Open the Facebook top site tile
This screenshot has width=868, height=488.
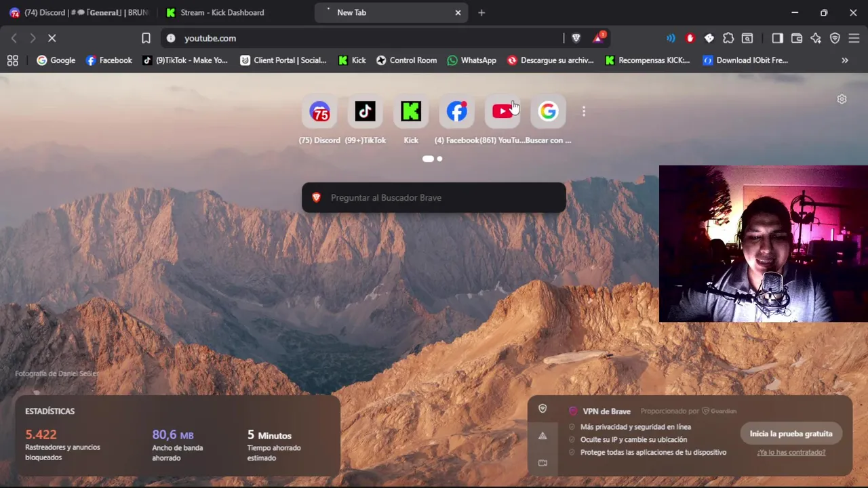pos(456,111)
